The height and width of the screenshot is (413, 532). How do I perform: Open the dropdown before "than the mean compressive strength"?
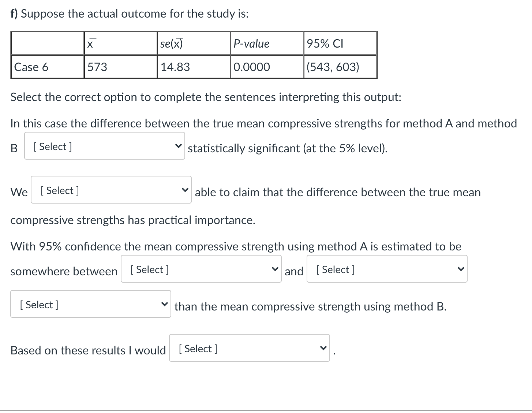pos(90,304)
